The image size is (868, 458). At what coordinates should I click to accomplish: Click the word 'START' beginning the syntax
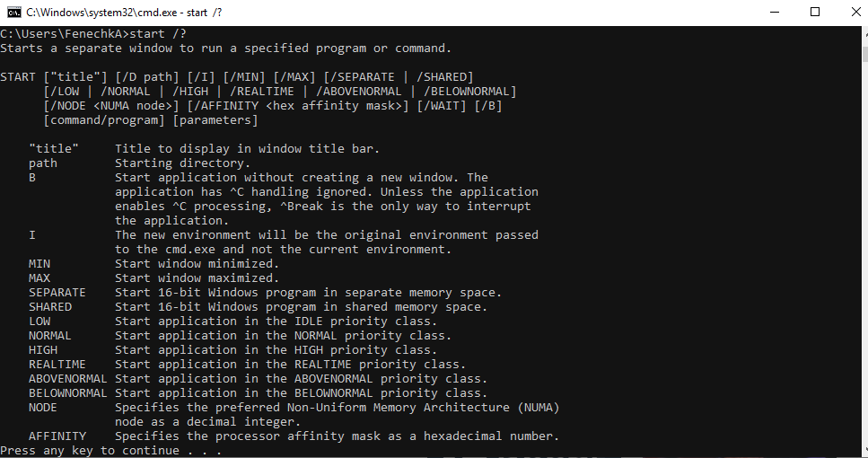coord(18,77)
